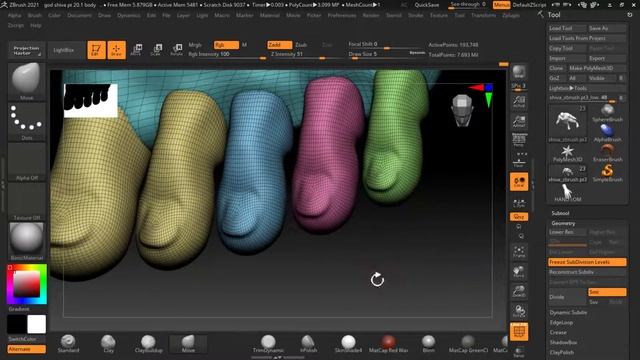Select the HAND tool thumbnail

(x=567, y=193)
